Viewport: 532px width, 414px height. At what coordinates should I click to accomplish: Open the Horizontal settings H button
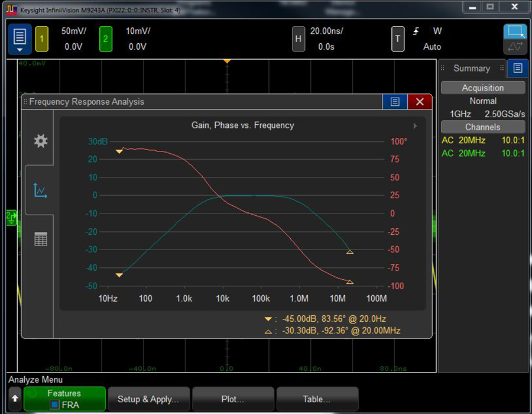299,39
